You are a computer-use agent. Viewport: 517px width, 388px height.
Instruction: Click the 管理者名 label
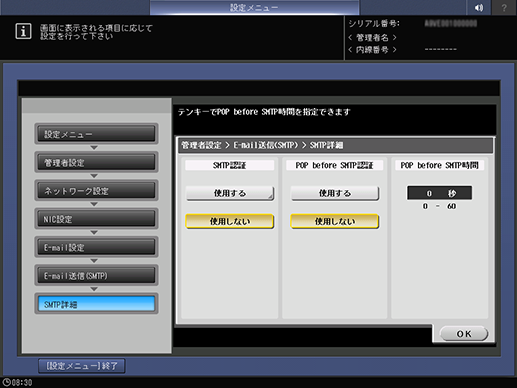372,38
